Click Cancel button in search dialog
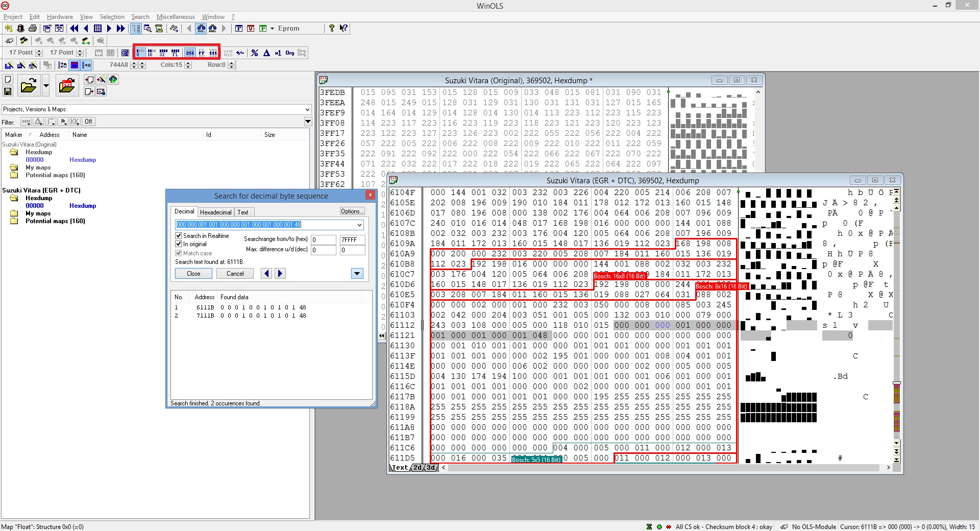Viewport: 980px width, 531px height. [x=235, y=274]
